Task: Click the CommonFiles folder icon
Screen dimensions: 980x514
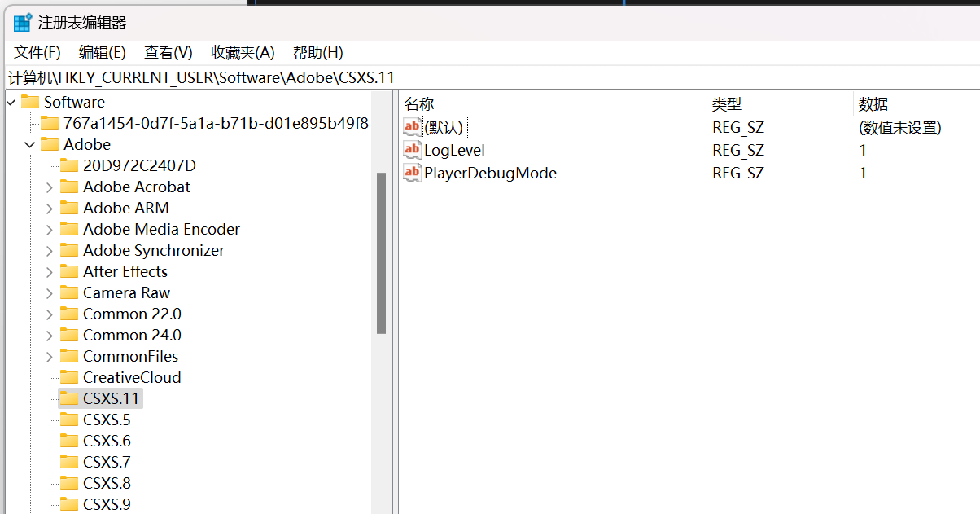Action: pyautogui.click(x=69, y=356)
